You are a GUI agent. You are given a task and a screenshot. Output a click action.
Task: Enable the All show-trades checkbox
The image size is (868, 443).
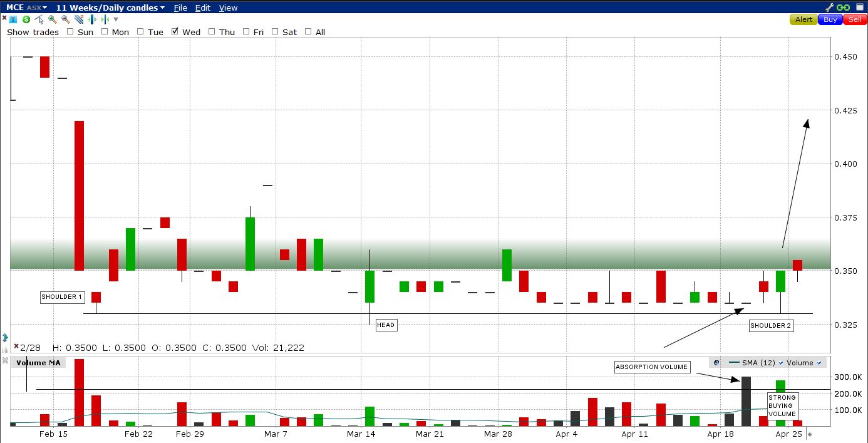click(308, 31)
